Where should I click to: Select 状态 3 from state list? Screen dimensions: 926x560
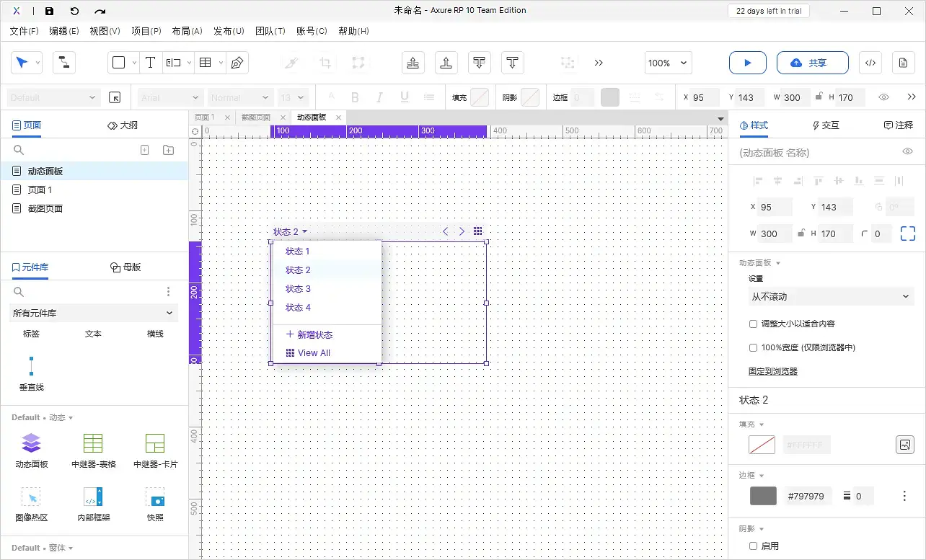click(x=298, y=289)
